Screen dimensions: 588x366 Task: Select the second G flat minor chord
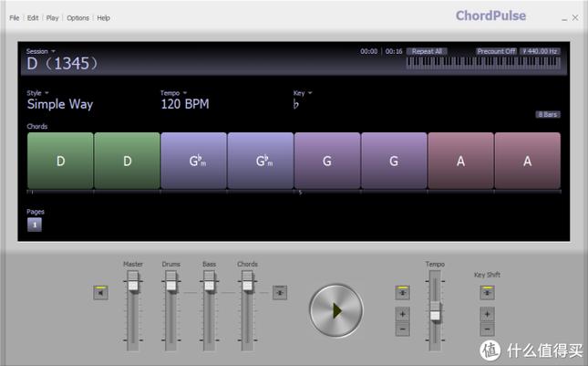pos(261,161)
